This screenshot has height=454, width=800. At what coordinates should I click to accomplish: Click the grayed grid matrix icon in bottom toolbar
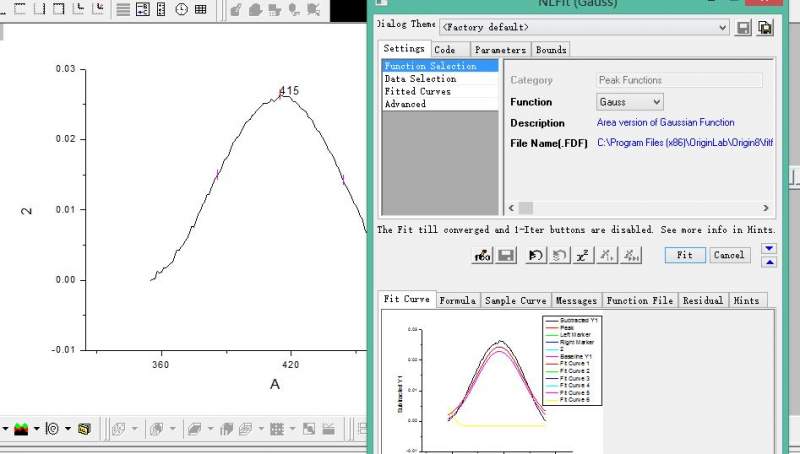277,429
